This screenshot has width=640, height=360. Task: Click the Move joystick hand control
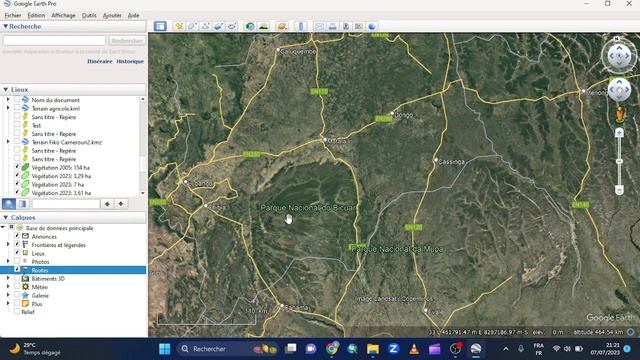[619, 90]
